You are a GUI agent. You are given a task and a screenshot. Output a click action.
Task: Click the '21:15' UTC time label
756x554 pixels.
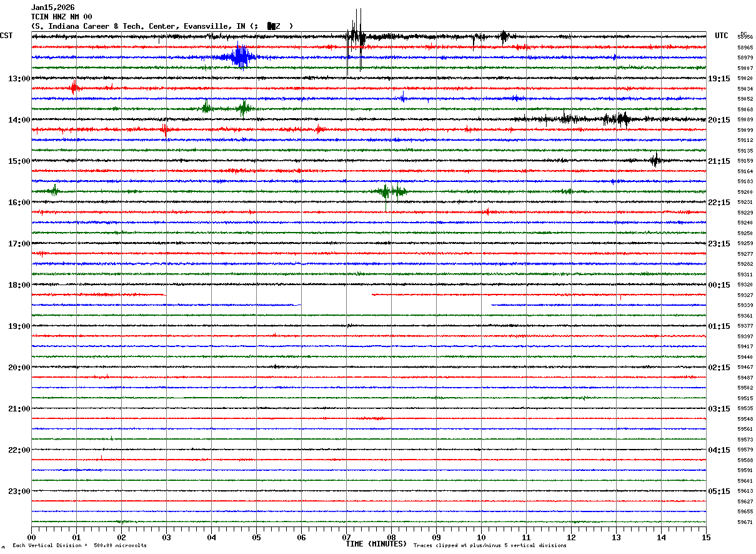pos(719,161)
